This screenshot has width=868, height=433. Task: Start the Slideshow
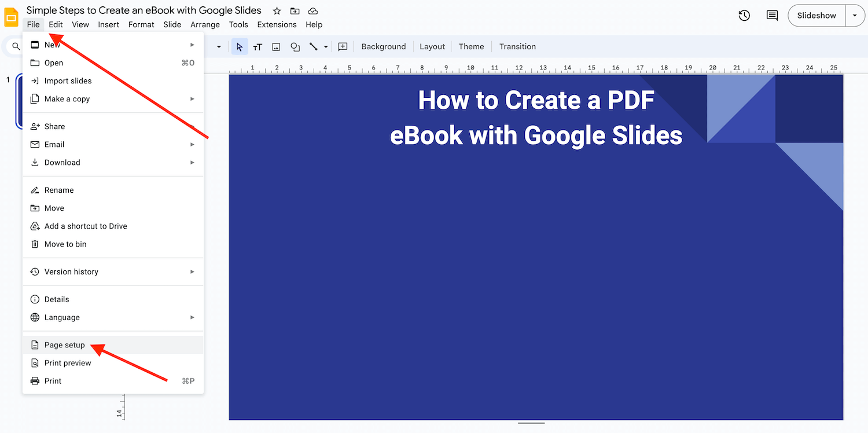tap(816, 16)
